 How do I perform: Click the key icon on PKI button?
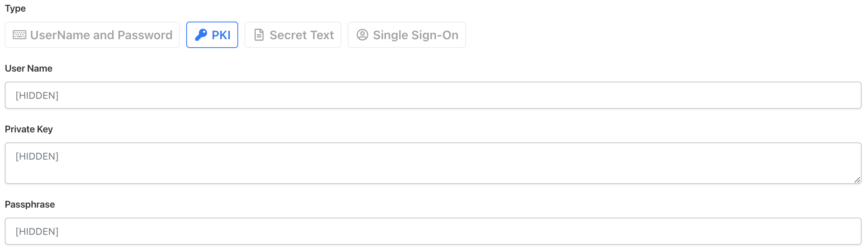(x=201, y=35)
